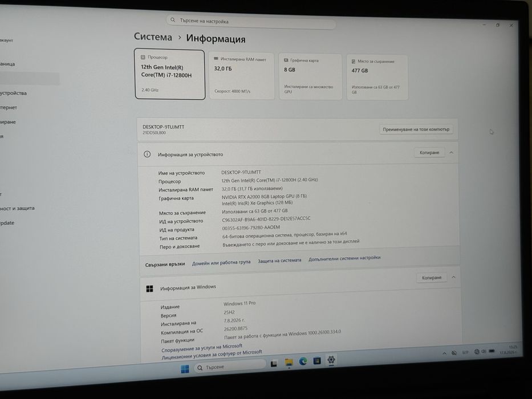Click the 21DDS0L800 model text
Viewport: 532px width, 399px height.
154,133
